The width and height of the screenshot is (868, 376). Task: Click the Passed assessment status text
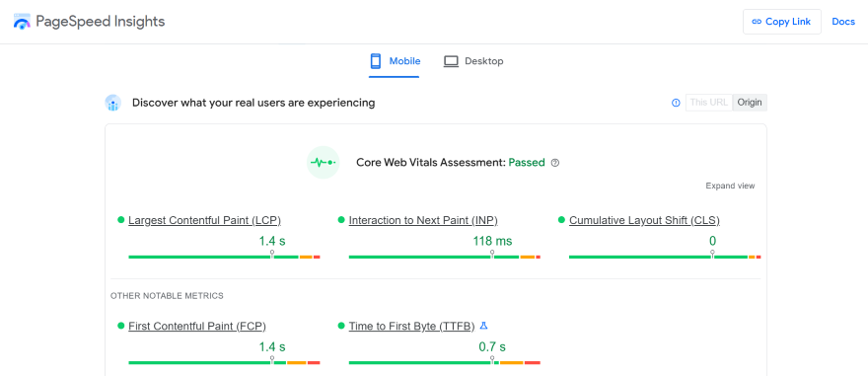tap(527, 163)
